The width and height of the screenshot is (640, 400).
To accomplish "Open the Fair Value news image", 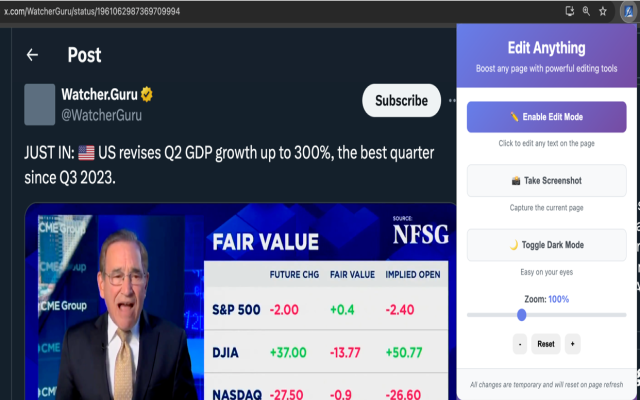I will (x=239, y=300).
